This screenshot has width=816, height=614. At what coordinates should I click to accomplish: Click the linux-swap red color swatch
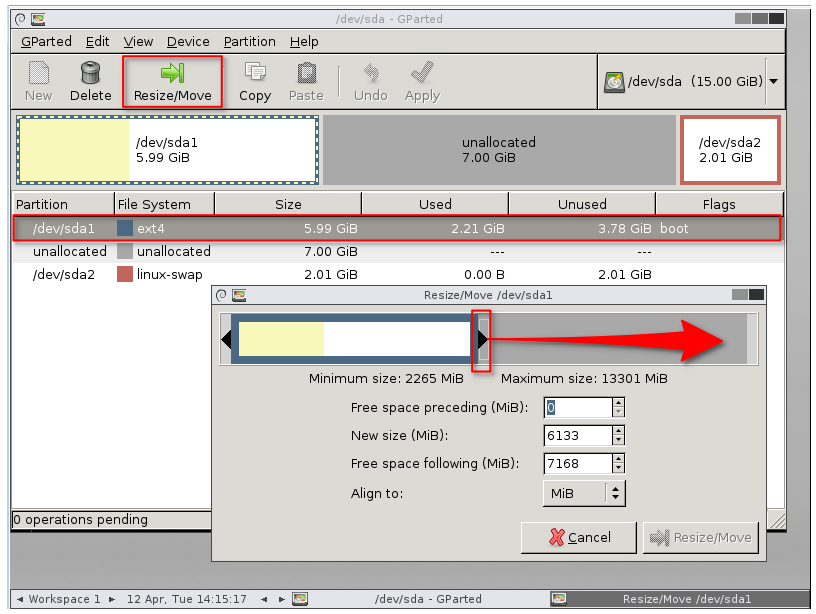125,274
